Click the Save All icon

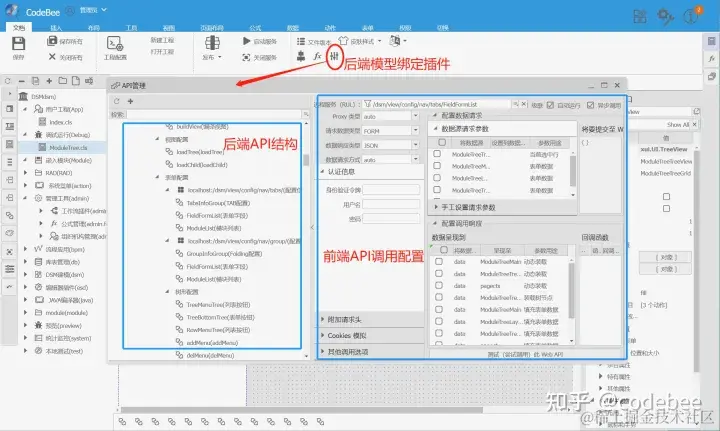[52, 41]
